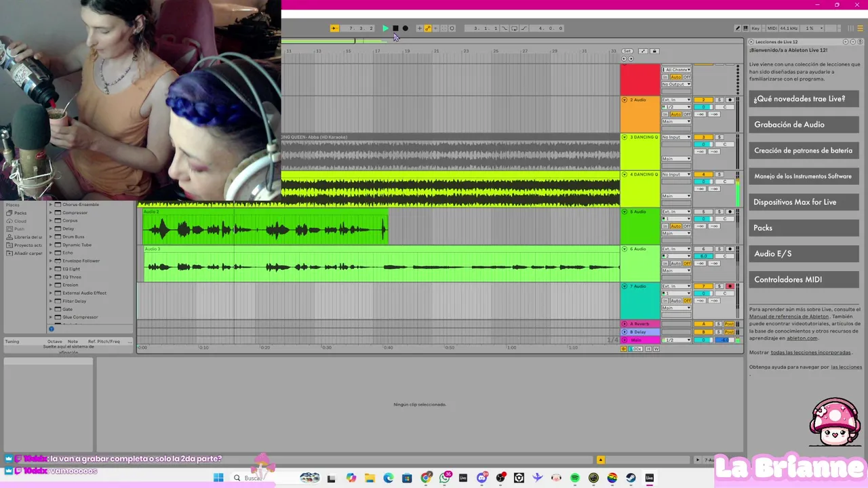Open the Controladores MIDI lesson

coord(804,279)
